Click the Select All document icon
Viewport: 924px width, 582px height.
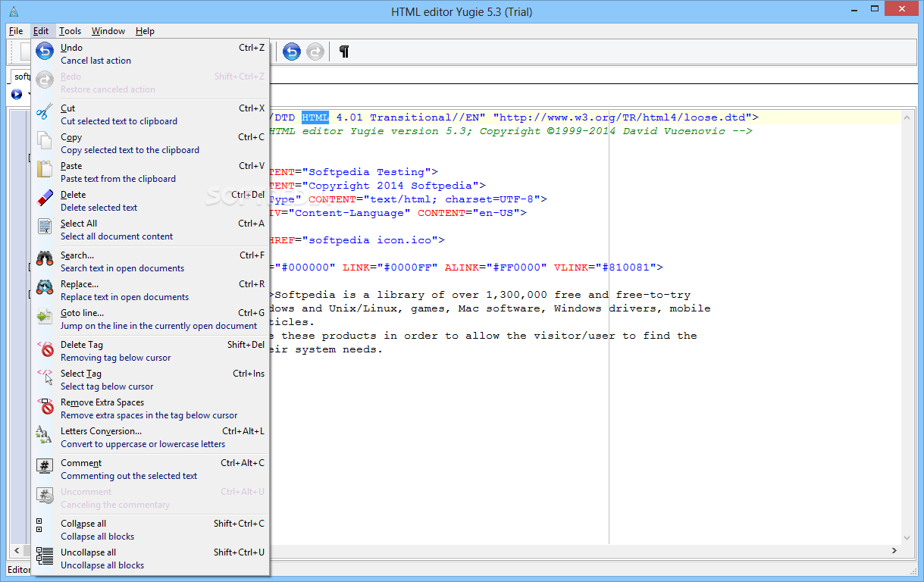pyautogui.click(x=45, y=227)
